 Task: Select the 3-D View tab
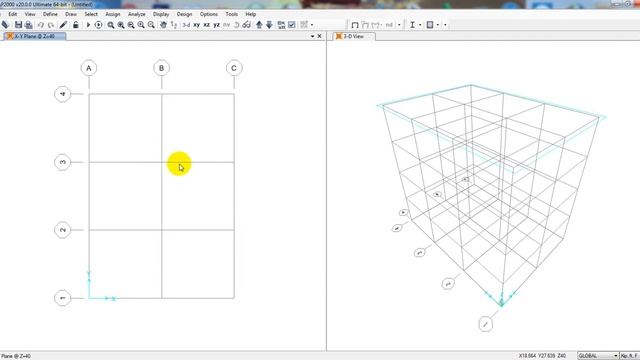353,36
